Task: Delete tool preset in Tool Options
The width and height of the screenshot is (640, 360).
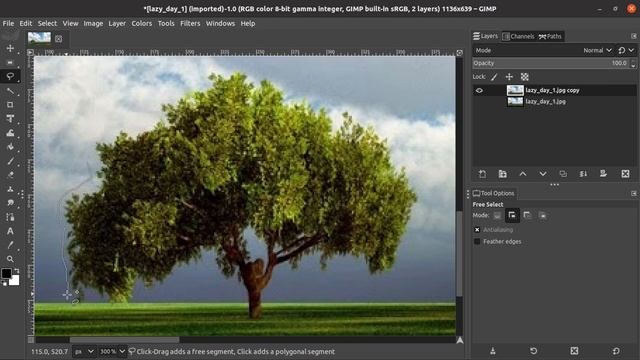Action: (574, 351)
